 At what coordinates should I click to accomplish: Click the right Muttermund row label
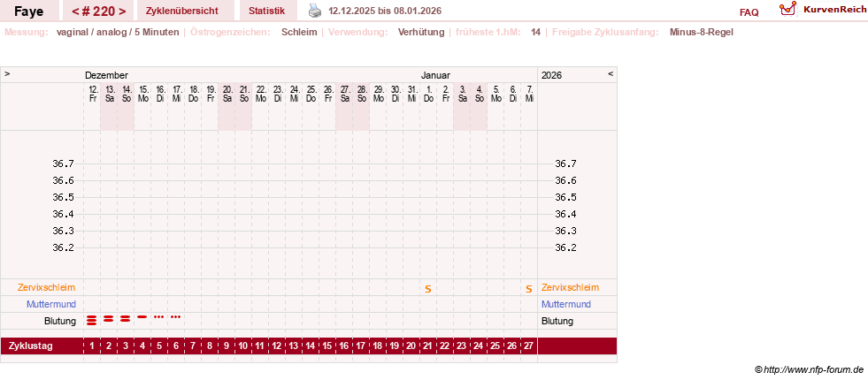pyautogui.click(x=566, y=304)
